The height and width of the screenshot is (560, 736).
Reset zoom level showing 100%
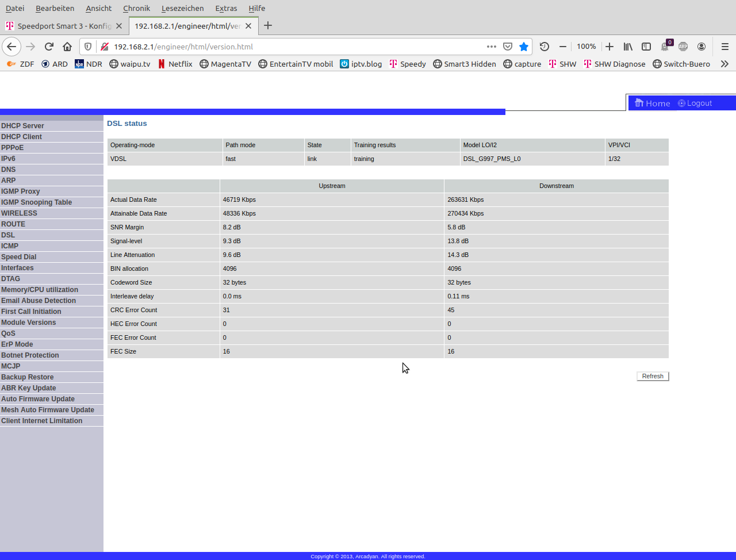coord(586,47)
